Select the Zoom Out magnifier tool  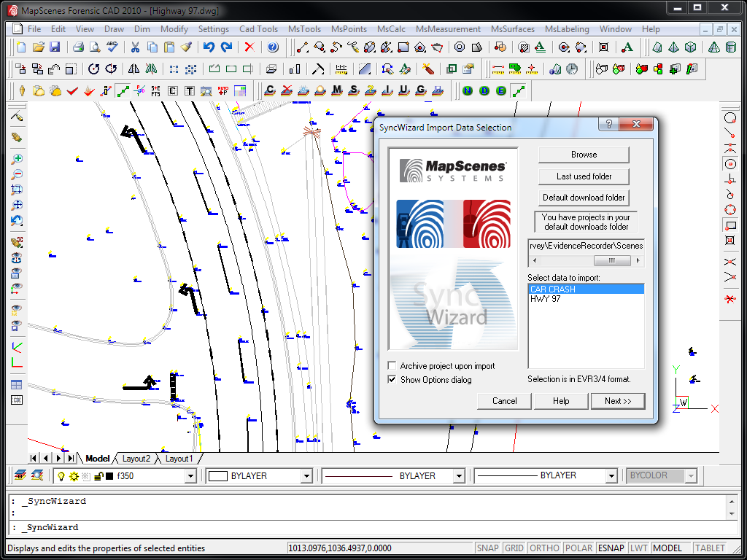click(17, 174)
